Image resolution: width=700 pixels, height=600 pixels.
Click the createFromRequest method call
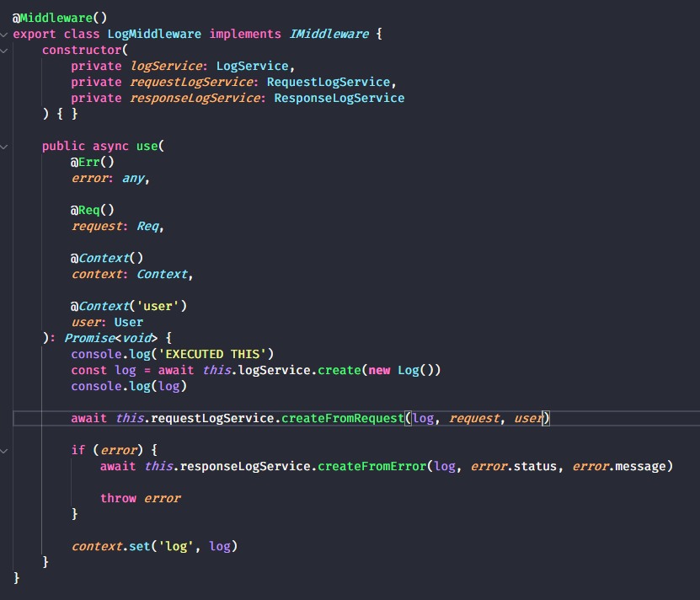click(341, 418)
